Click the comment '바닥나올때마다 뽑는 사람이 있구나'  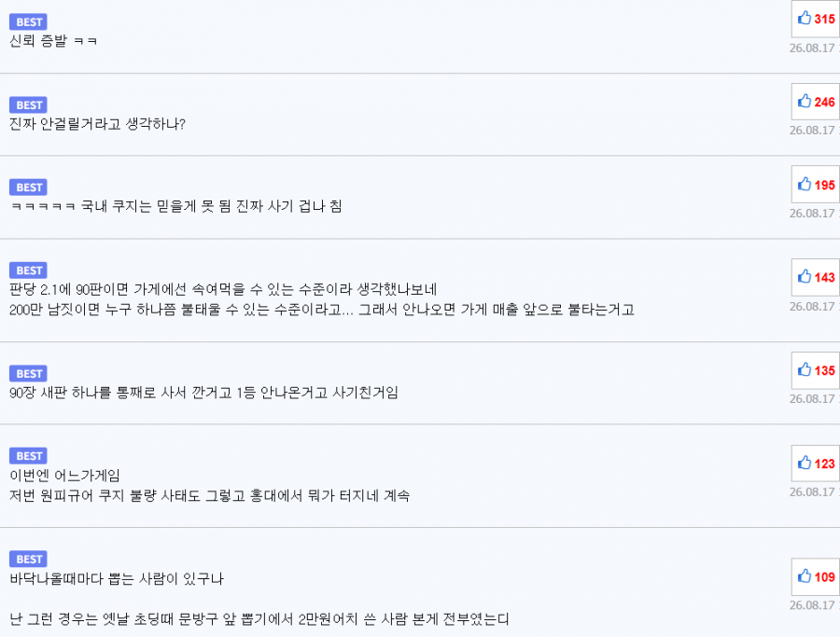[117, 578]
